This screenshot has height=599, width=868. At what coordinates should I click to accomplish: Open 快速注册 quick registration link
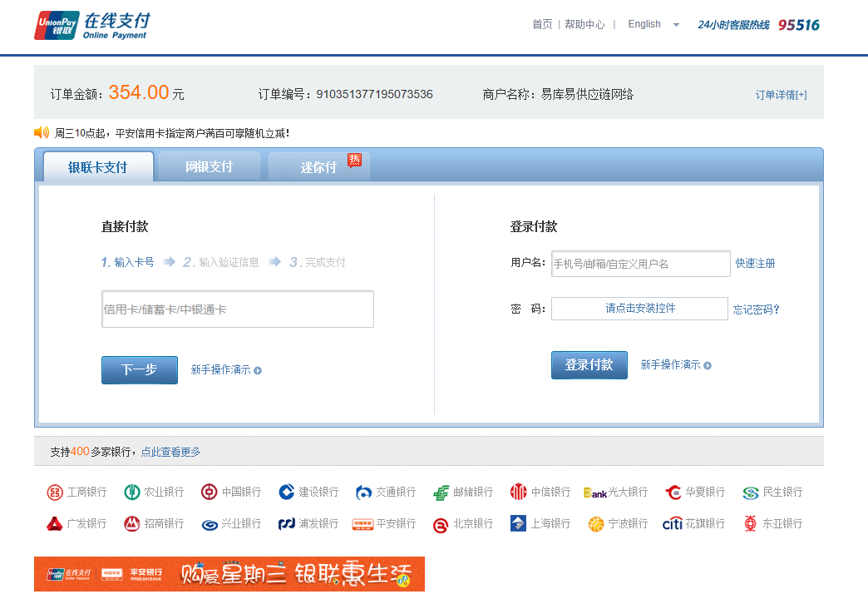755,263
